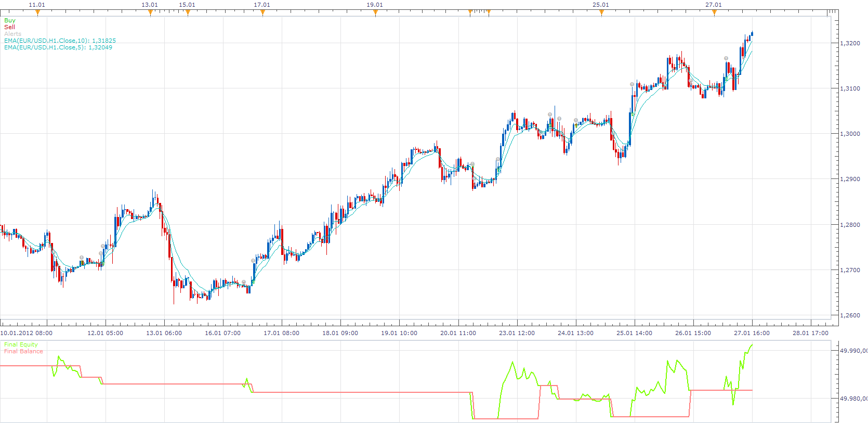Viewport: 868px width, 423px height.
Task: Click the 25.01 14:00 time label
Action: tap(635, 333)
